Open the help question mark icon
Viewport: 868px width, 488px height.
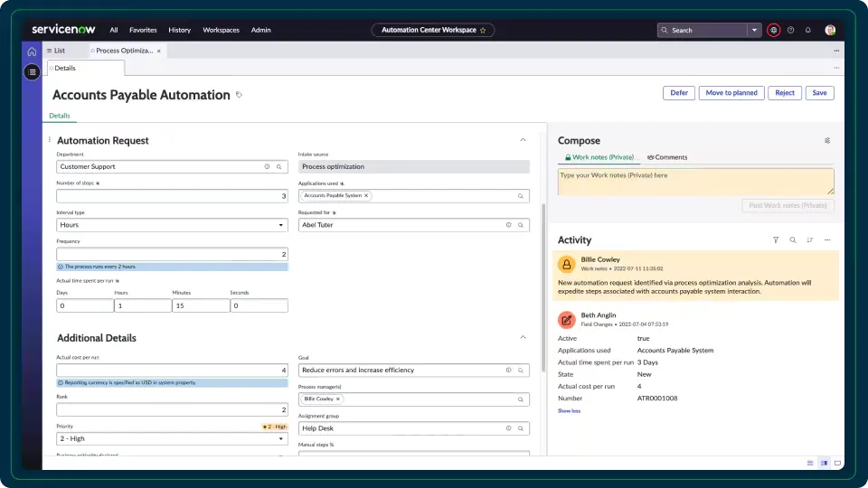(x=790, y=30)
